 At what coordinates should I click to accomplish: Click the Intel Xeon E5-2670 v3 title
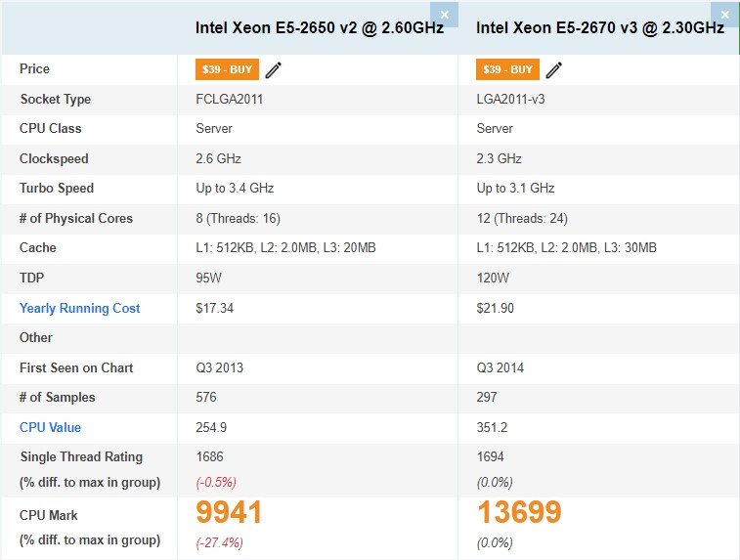[600, 27]
